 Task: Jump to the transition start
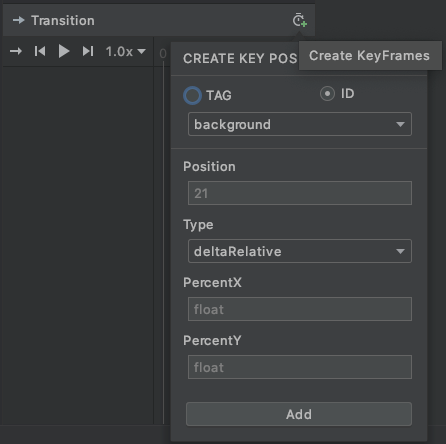(40, 51)
